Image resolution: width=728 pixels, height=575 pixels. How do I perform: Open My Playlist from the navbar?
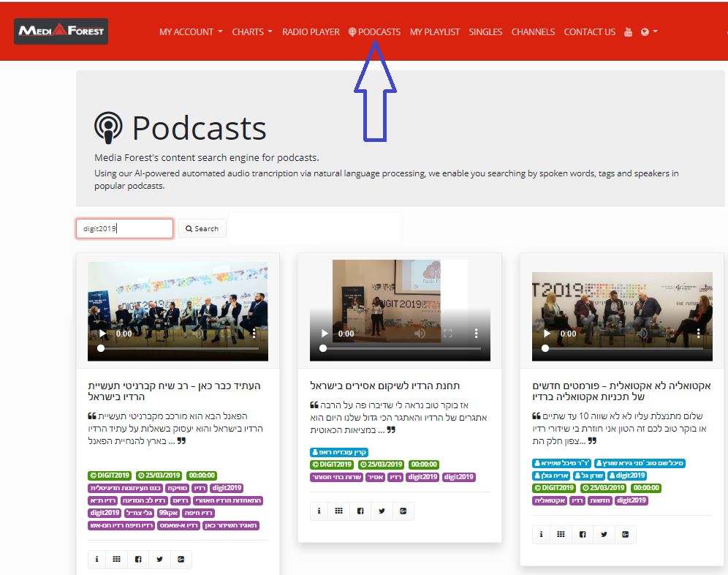tap(435, 31)
